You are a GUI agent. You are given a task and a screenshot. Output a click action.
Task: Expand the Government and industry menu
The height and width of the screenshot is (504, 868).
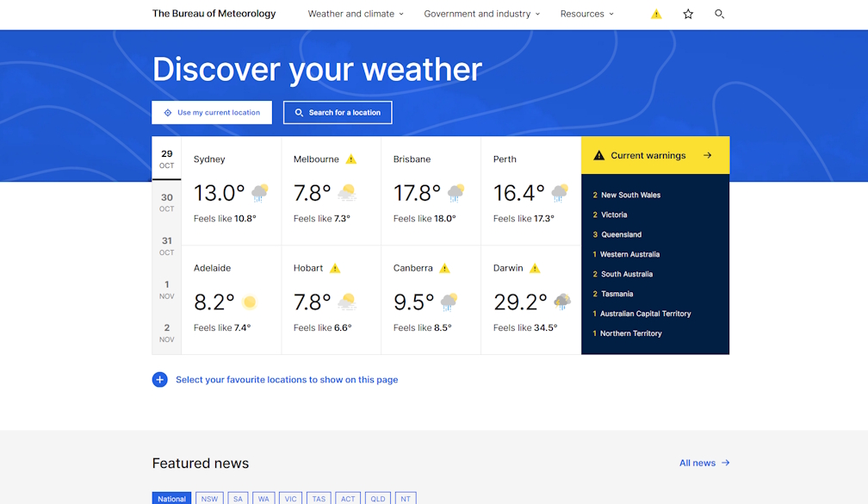[481, 14]
